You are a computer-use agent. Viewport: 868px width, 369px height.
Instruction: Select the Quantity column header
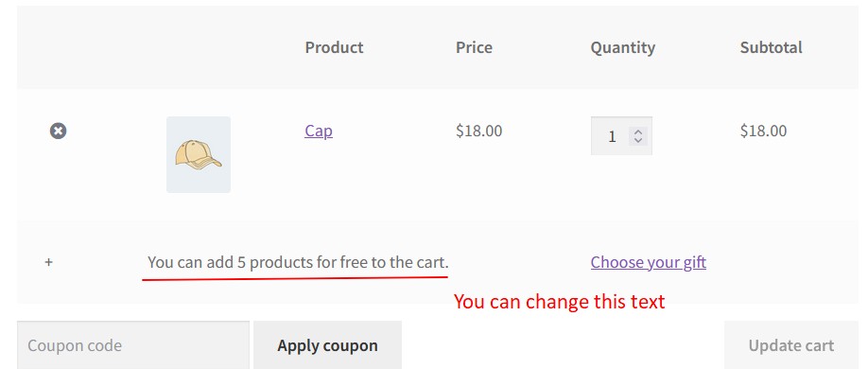pos(623,47)
